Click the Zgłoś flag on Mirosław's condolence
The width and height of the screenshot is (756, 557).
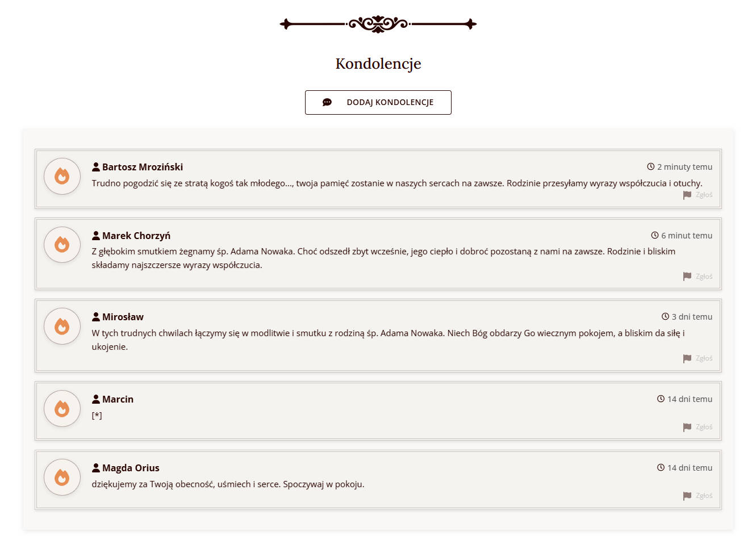click(x=697, y=358)
